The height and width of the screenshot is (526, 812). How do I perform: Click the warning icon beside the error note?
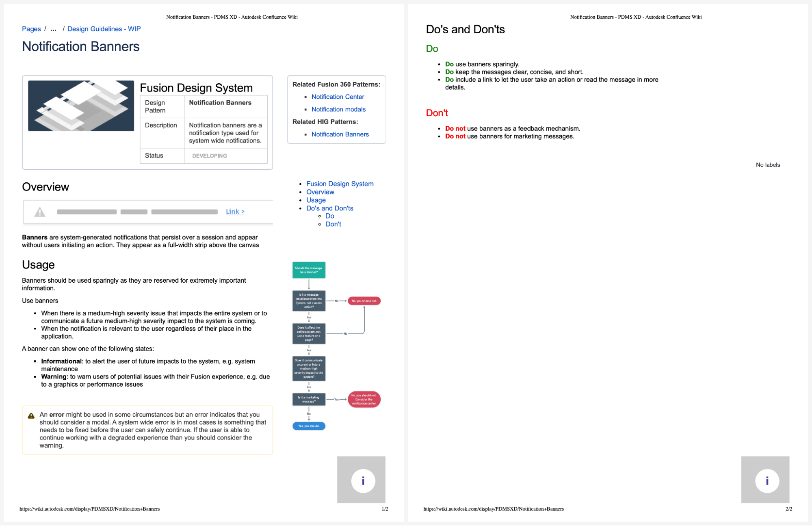click(x=31, y=416)
